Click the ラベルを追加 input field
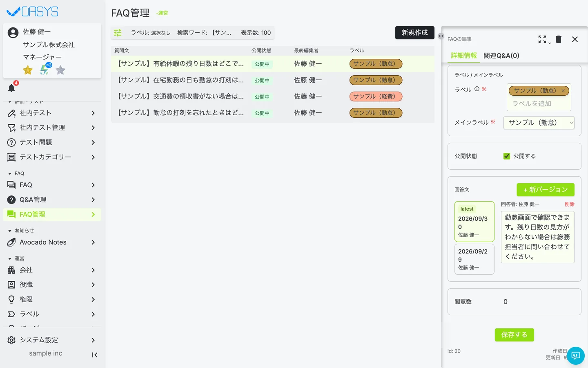This screenshot has width=588, height=368. coord(539,104)
